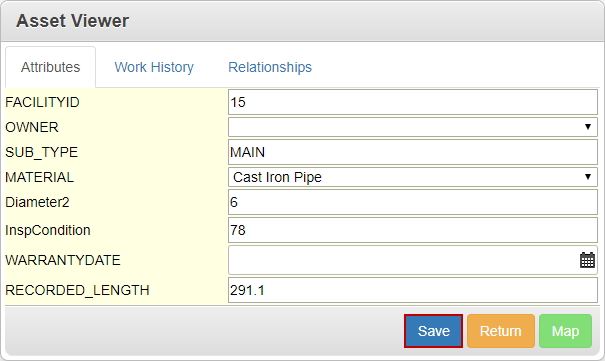Focus the FACILITYID field containing 15

pyautogui.click(x=413, y=102)
